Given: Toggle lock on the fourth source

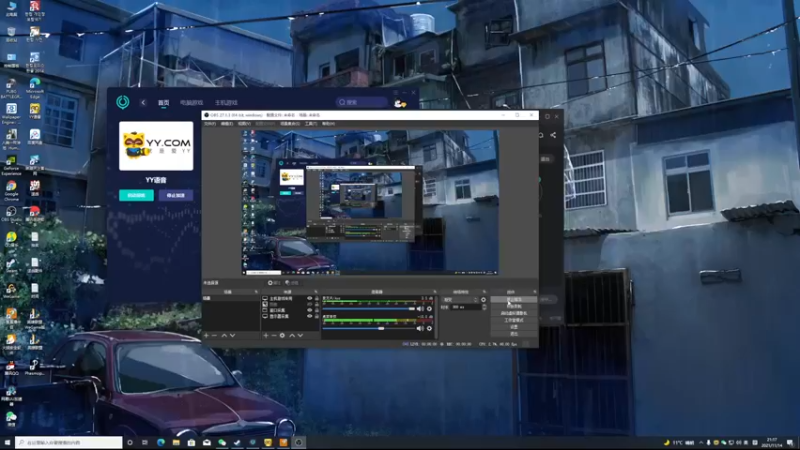Looking at the screenshot, I should [x=316, y=316].
